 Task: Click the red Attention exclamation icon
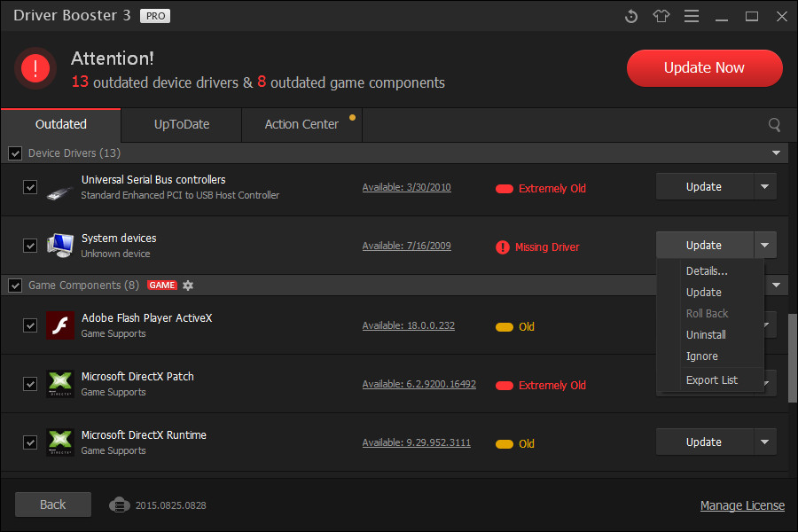[x=35, y=67]
